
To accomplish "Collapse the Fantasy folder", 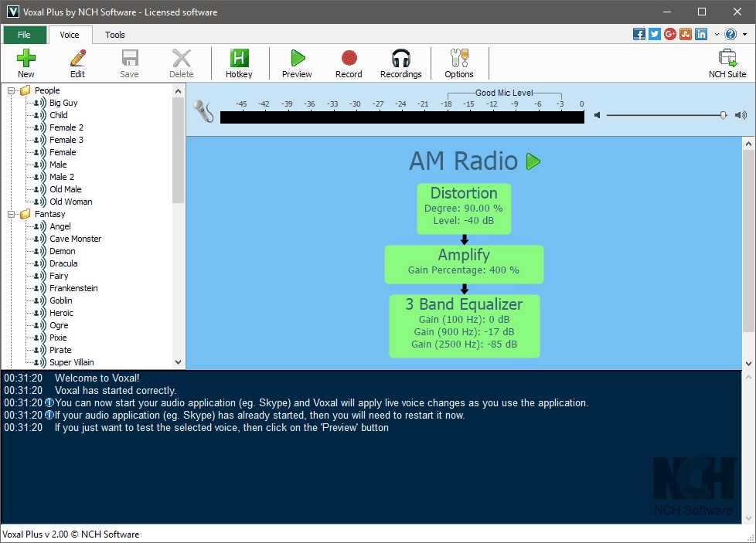I will [11, 215].
